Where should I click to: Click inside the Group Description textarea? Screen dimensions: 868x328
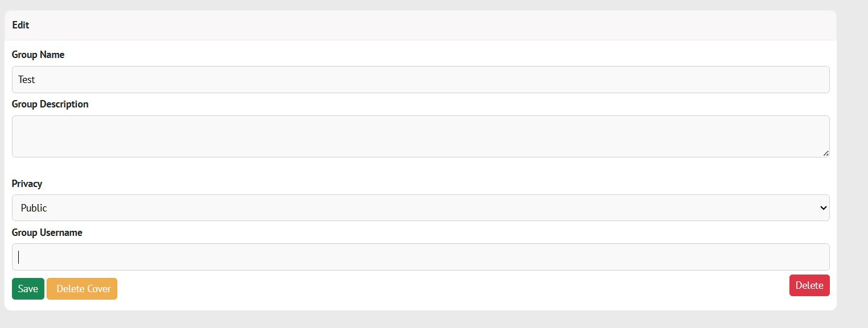coord(420,136)
